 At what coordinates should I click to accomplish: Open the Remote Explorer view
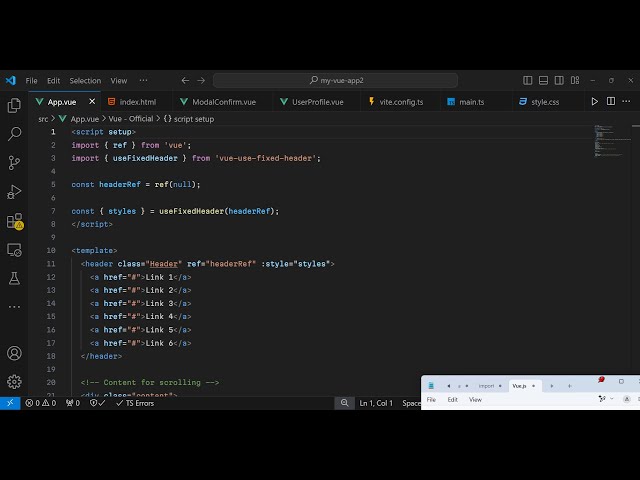pos(14,250)
